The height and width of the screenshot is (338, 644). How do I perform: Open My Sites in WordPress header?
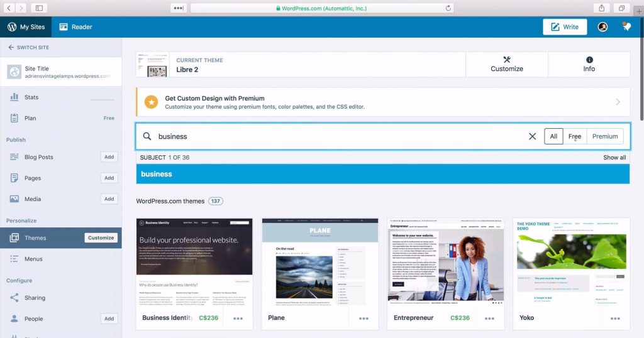point(26,27)
